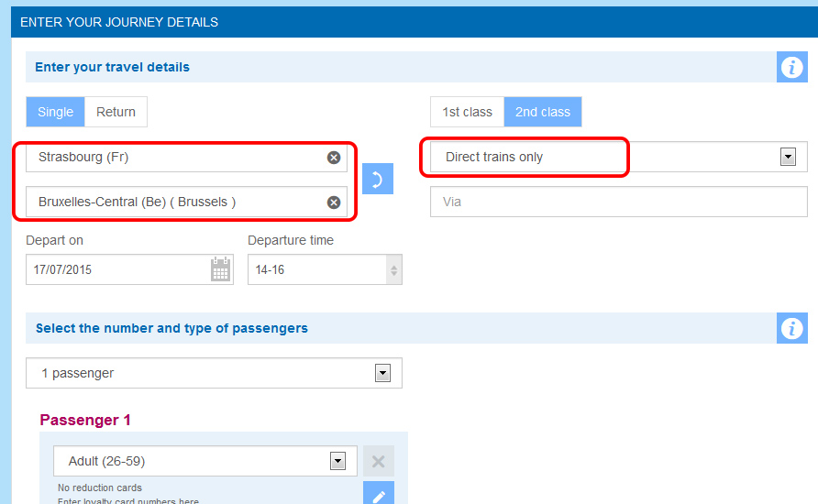Choose 2nd class
818x504 pixels.
[543, 112]
